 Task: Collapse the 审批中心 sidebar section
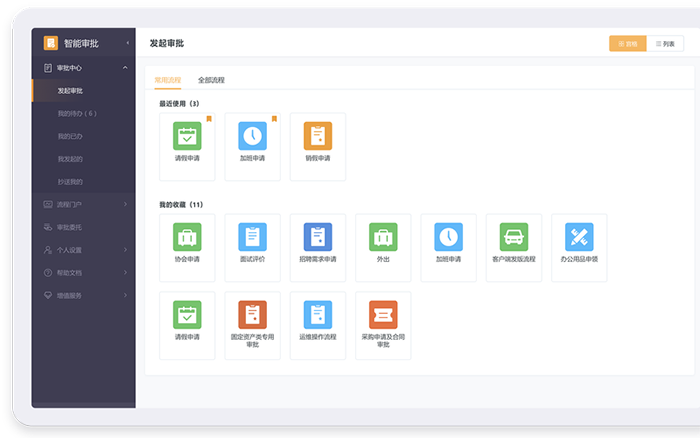(125, 68)
